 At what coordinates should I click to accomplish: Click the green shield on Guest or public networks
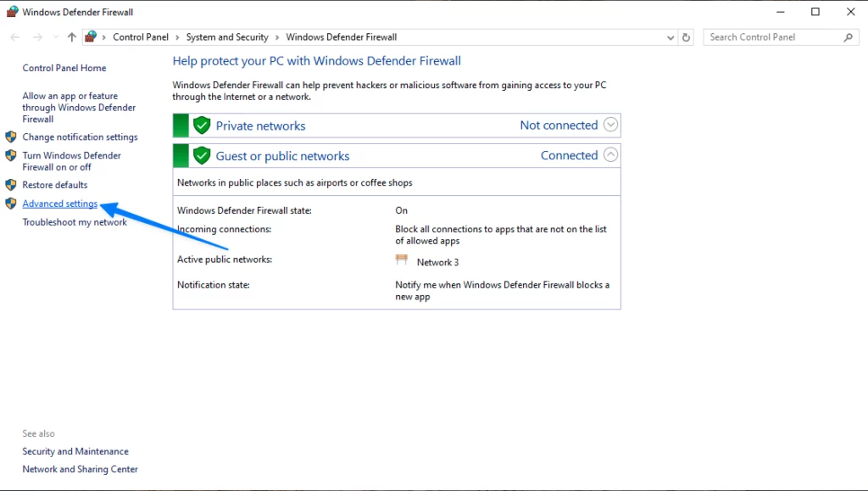pyautogui.click(x=202, y=155)
